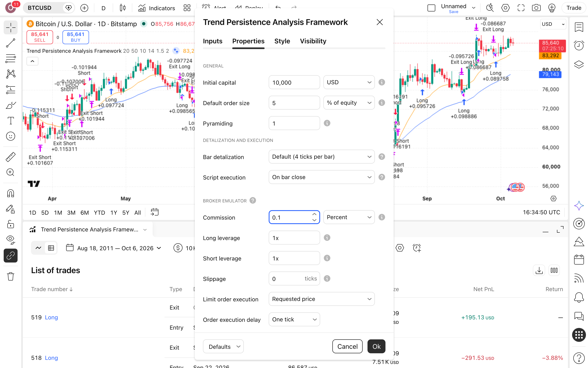Open go-to-date calendar icon
Screen dimensions: 588x368
[155, 212]
